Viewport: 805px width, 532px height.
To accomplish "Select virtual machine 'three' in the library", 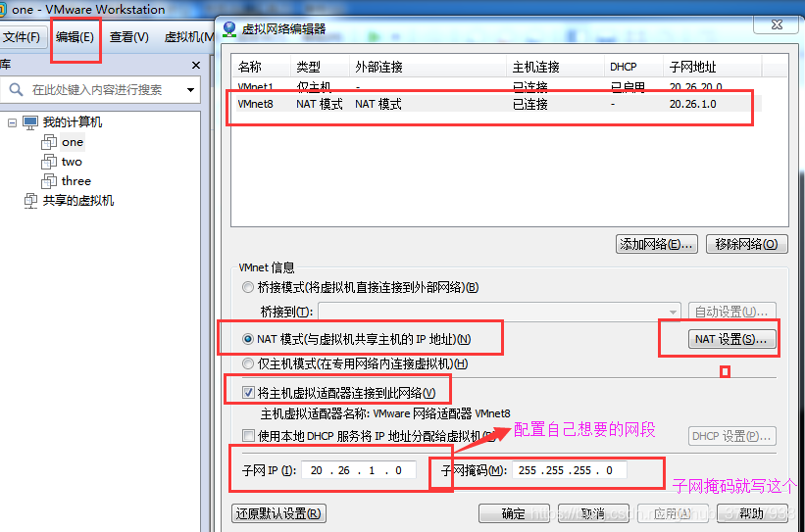I will (x=75, y=181).
